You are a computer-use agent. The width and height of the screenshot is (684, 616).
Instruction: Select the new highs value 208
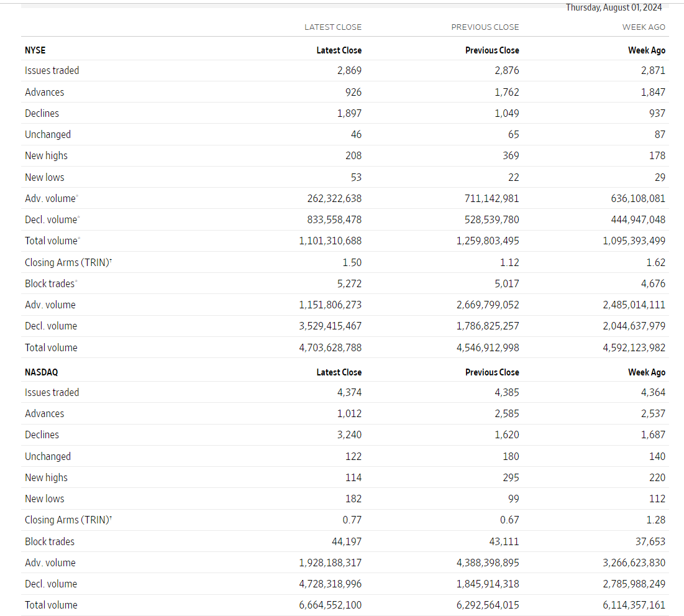353,156
